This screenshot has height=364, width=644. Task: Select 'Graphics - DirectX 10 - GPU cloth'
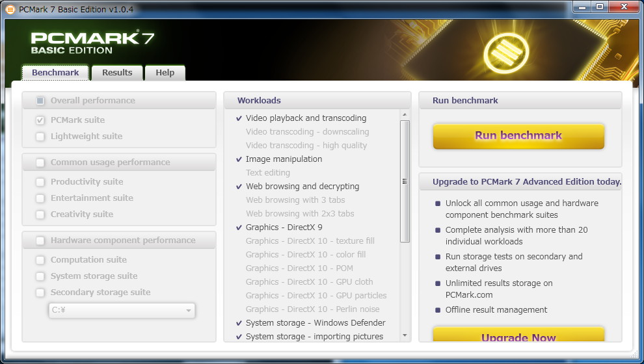[x=309, y=282]
